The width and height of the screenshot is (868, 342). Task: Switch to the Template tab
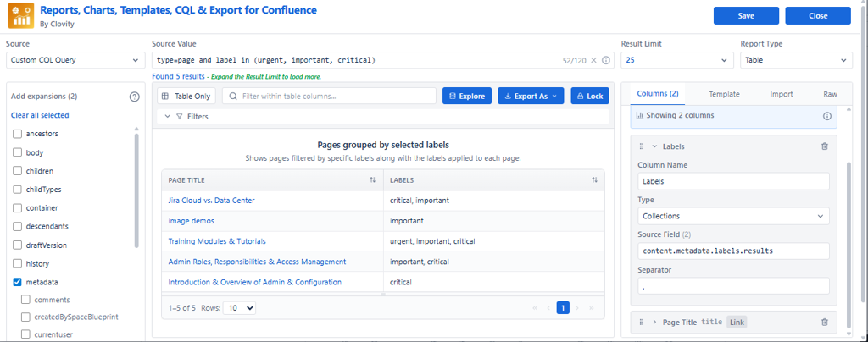click(724, 94)
